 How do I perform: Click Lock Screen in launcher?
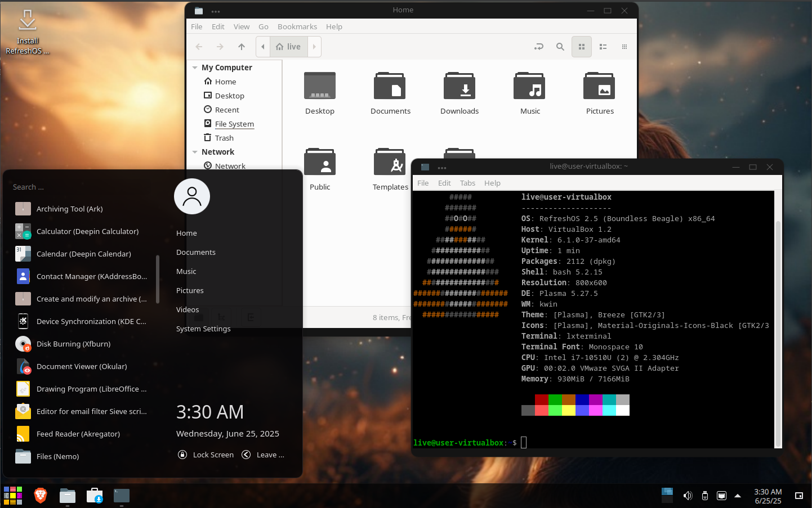click(206, 455)
